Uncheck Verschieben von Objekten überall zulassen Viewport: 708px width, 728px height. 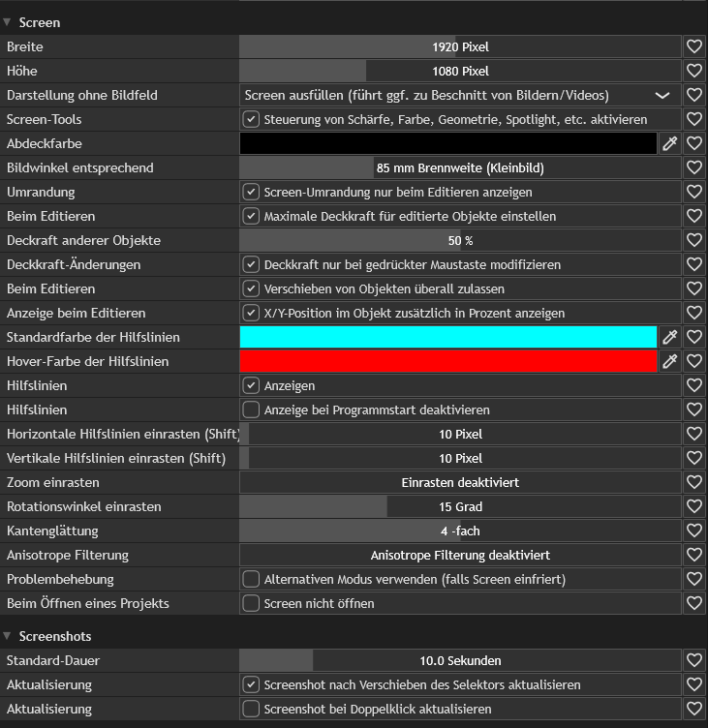point(251,288)
